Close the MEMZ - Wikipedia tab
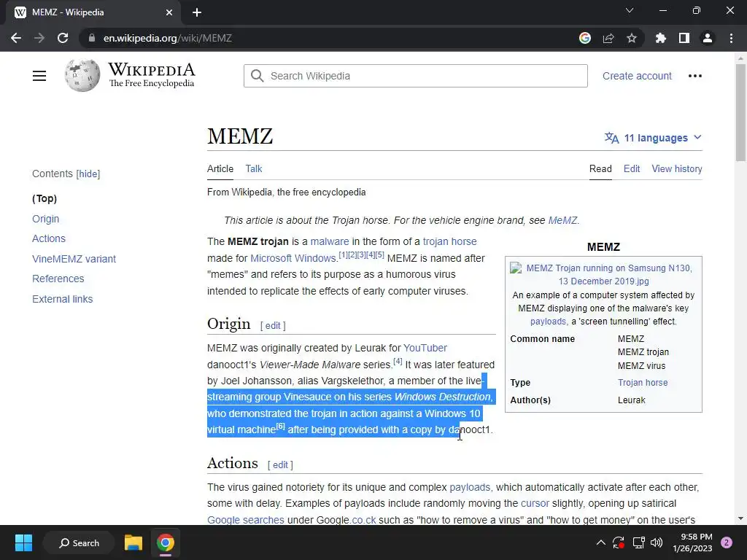The height and width of the screenshot is (560, 747). (169, 12)
